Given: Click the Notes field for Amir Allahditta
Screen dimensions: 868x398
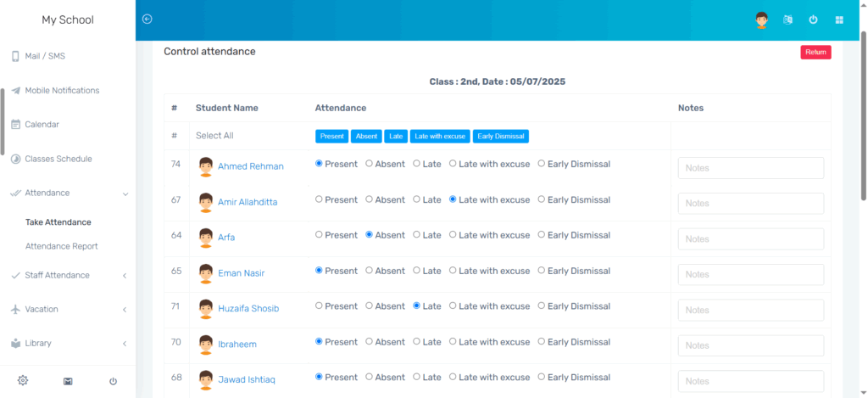Looking at the screenshot, I should (750, 204).
